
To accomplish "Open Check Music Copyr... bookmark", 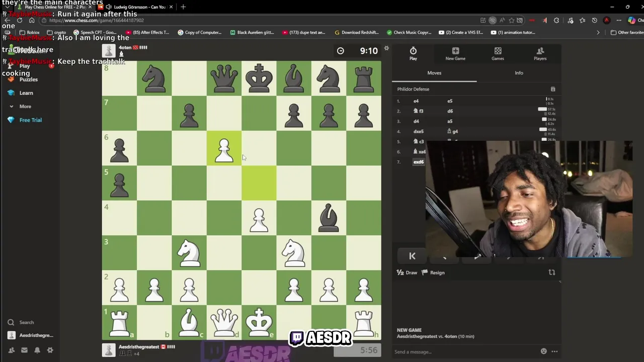I will pos(409,33).
